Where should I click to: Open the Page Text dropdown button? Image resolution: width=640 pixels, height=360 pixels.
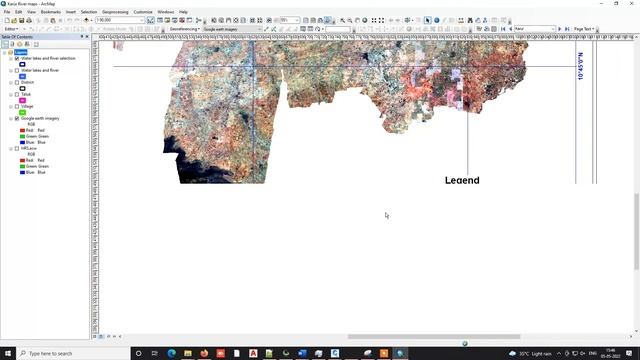(x=584, y=29)
